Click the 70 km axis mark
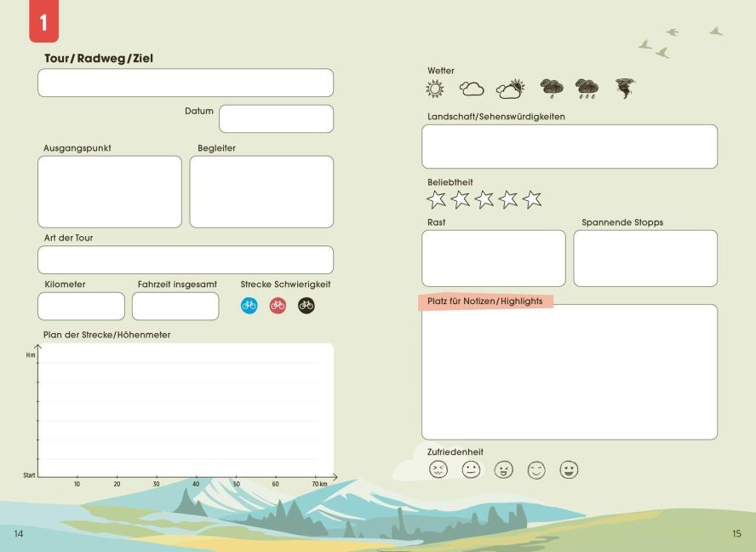This screenshot has width=756, height=552. click(319, 484)
